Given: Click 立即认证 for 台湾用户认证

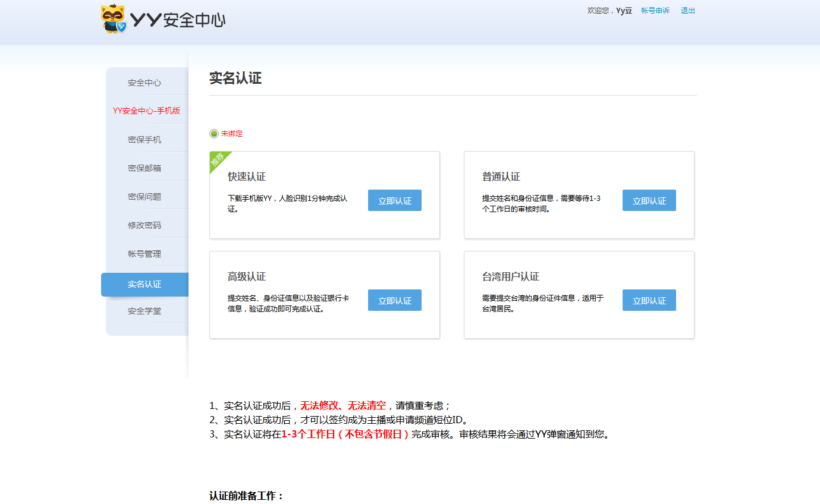Looking at the screenshot, I should pos(649,300).
